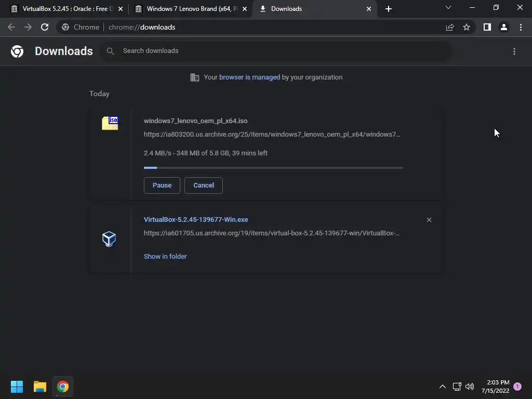Viewport: 532px width, 399px height.
Task: Click the managed organization building icon
Action: pyautogui.click(x=194, y=77)
